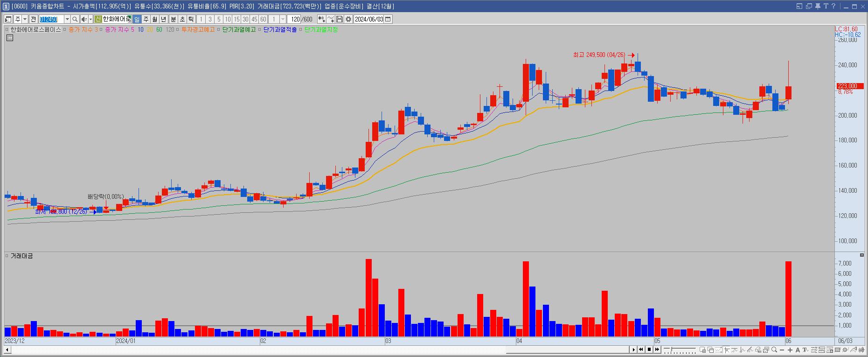
Task: Click the fast-forward button in playback controls
Action: (x=657, y=350)
